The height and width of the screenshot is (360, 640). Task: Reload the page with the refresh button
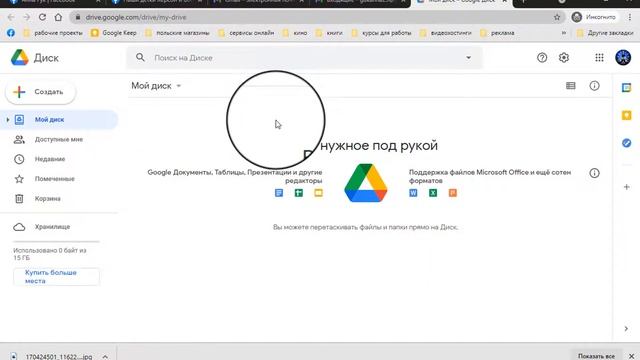pos(42,17)
